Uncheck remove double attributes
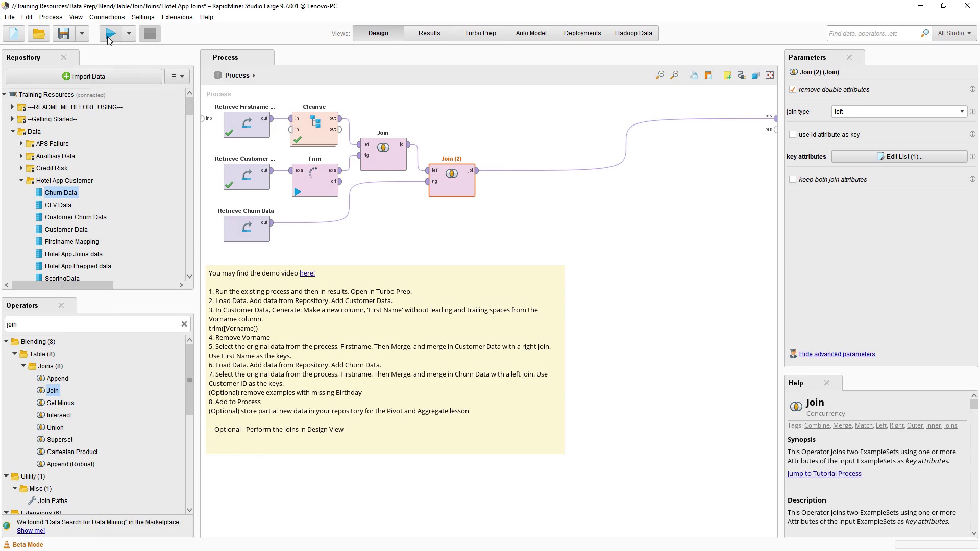Screen dimensions: 980x551 793,90
